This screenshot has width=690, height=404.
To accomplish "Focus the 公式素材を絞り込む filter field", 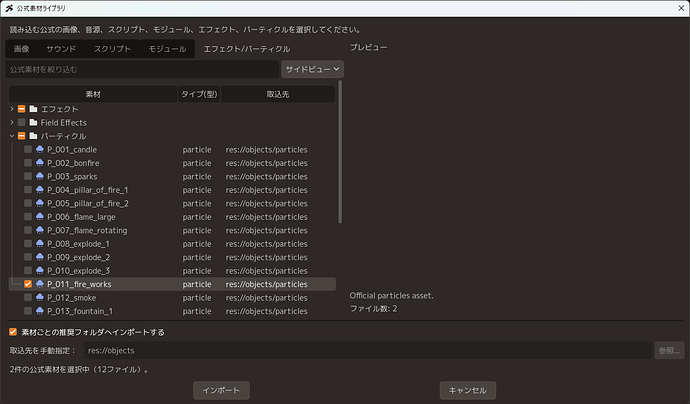I will pos(142,69).
